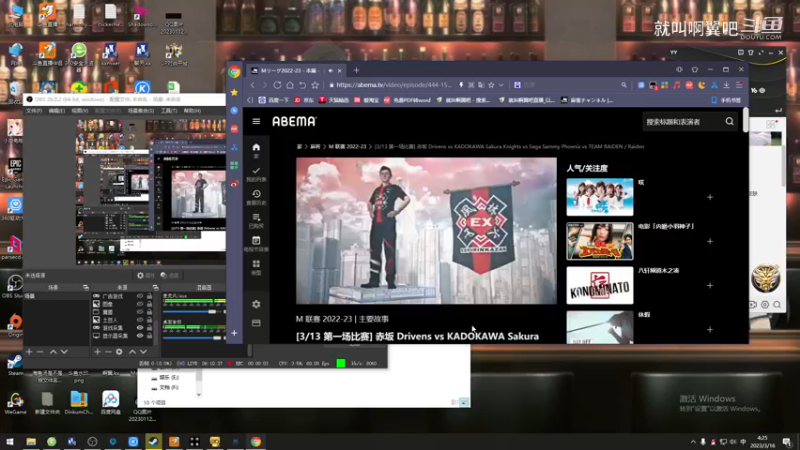
Task: Click the card icon below ABEMA settings gear
Action: 256,323
